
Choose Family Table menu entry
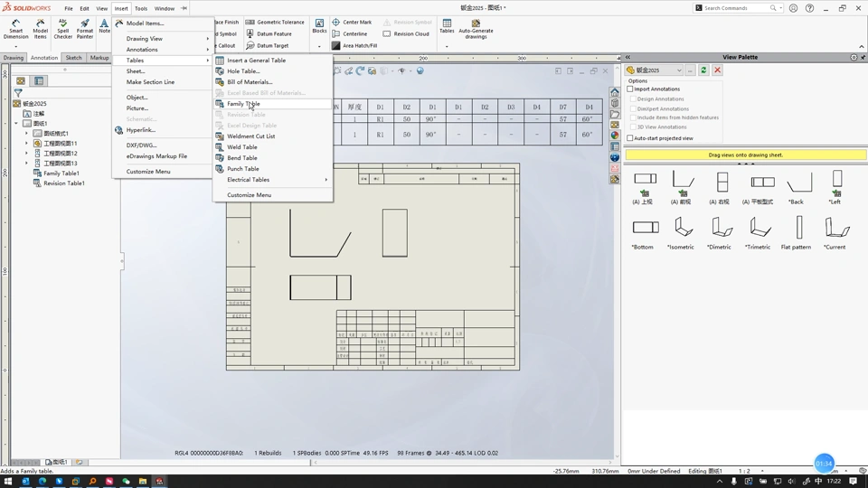coord(272,103)
